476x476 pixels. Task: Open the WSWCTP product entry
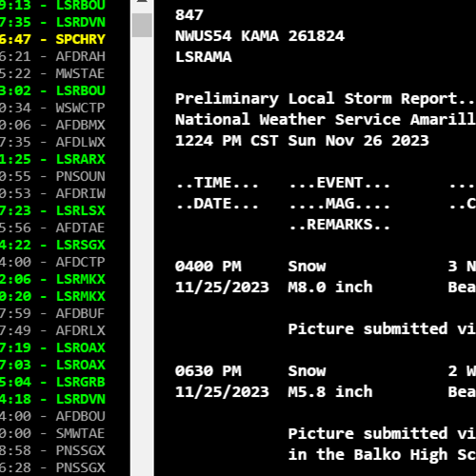(x=52, y=108)
